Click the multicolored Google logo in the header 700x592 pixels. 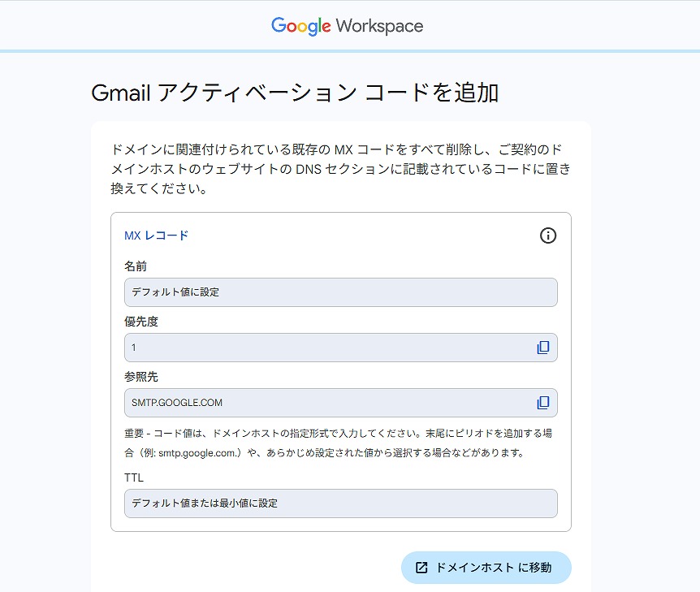coord(300,26)
